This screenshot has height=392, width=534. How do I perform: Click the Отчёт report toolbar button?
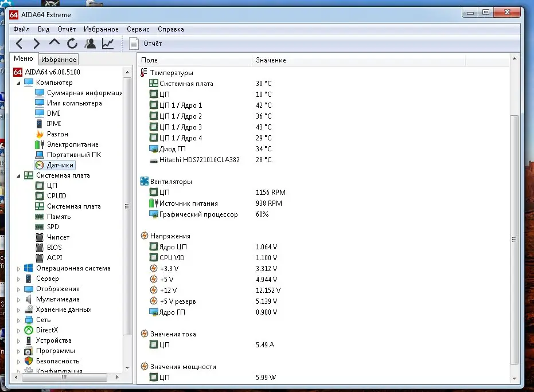pos(146,44)
